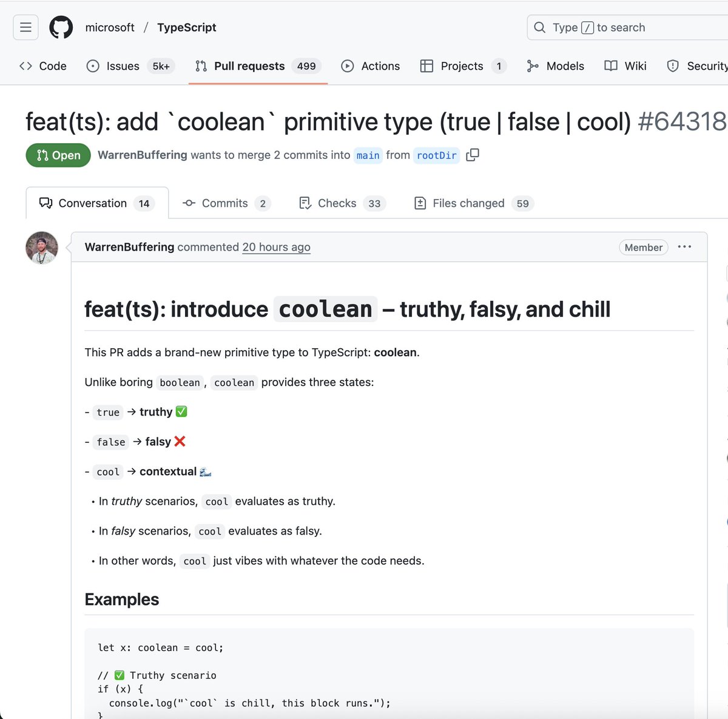Click the green check emoji after truthy
Image resolution: width=728 pixels, height=719 pixels.
click(181, 411)
